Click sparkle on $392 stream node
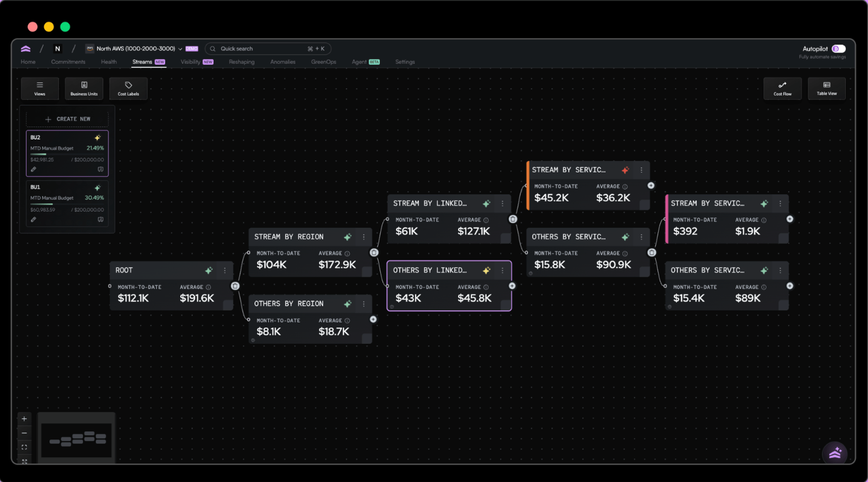 click(x=764, y=204)
